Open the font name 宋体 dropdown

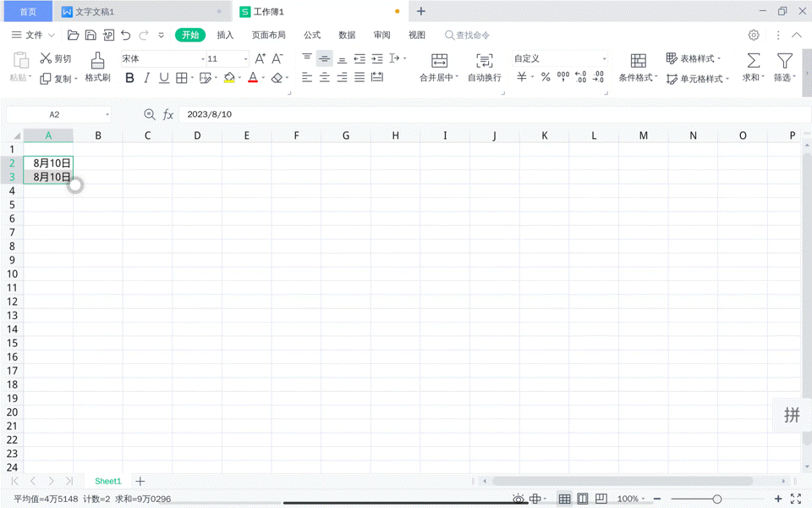tap(203, 59)
